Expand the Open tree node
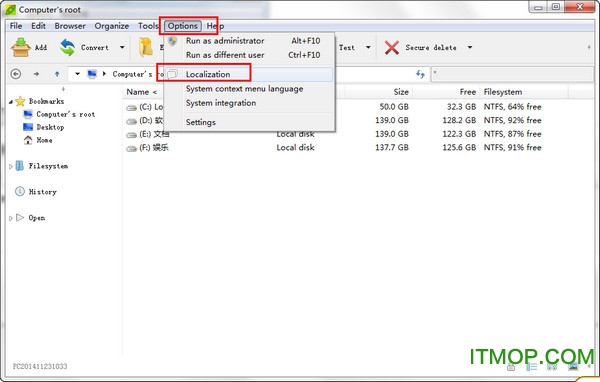The height and width of the screenshot is (382, 600). coord(11,218)
